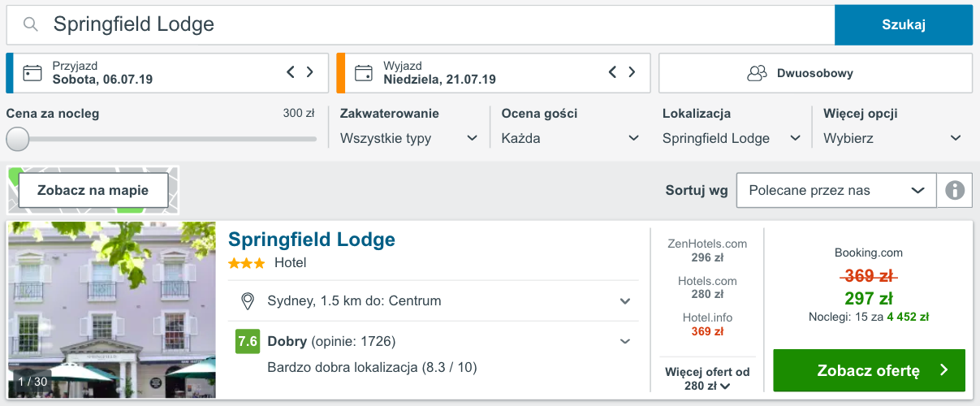Screen dimensions: 980x406
Task: Click the Zobacz ofertę green button
Action: pyautogui.click(x=869, y=370)
